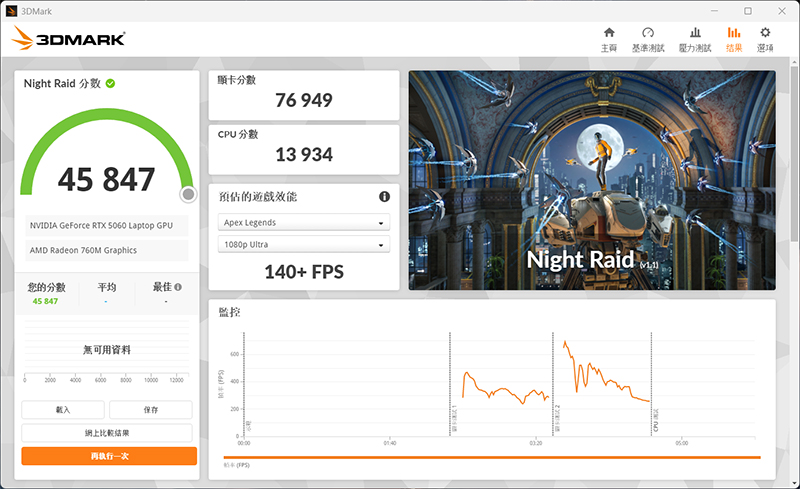Click the estimated game performance info icon
The height and width of the screenshot is (489, 800).
pos(384,197)
